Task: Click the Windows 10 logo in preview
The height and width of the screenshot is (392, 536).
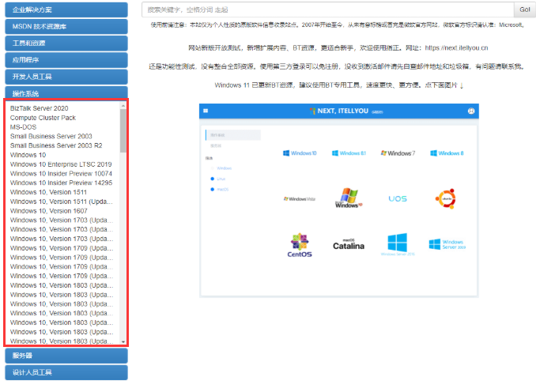Action: [x=300, y=153]
